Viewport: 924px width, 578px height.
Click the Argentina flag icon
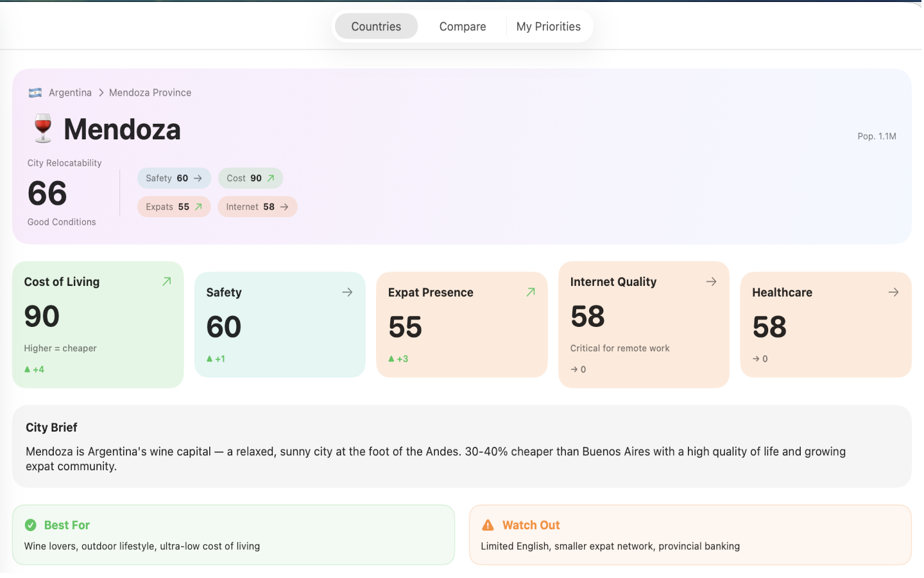pyautogui.click(x=35, y=92)
